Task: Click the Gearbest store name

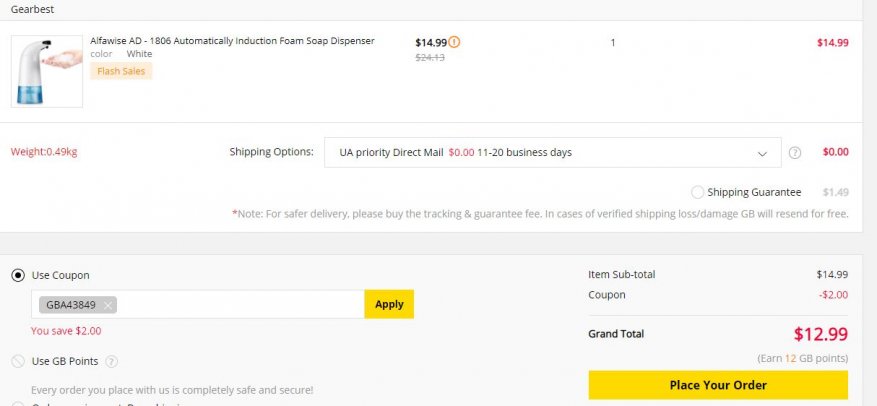Action: (32, 9)
